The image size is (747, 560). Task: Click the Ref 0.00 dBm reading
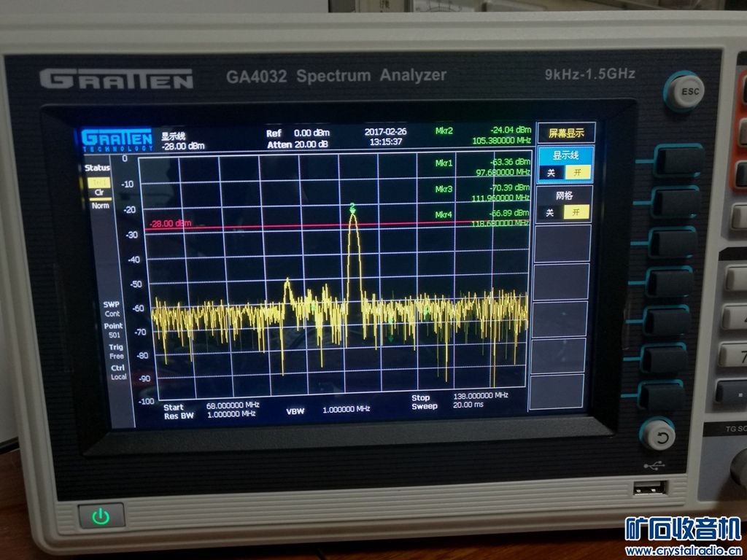click(x=298, y=133)
